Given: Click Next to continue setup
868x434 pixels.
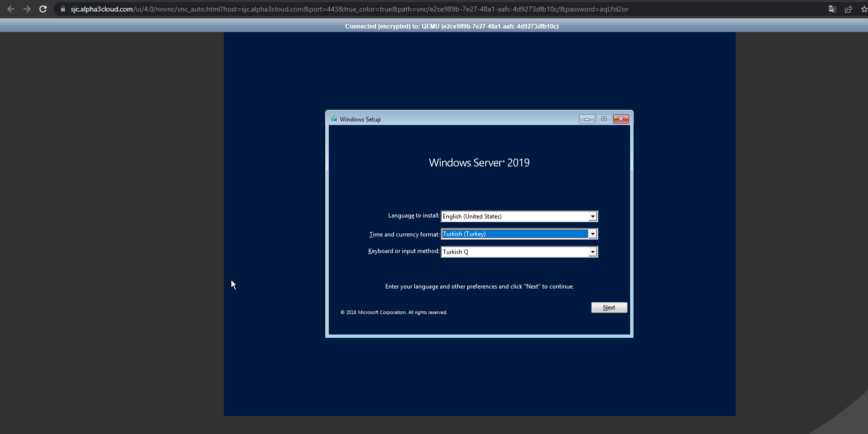Looking at the screenshot, I should point(609,307).
